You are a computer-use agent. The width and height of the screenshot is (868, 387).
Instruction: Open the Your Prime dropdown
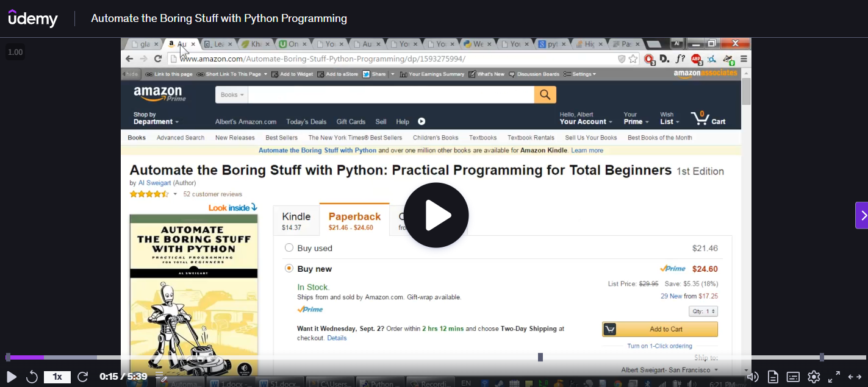(x=636, y=118)
